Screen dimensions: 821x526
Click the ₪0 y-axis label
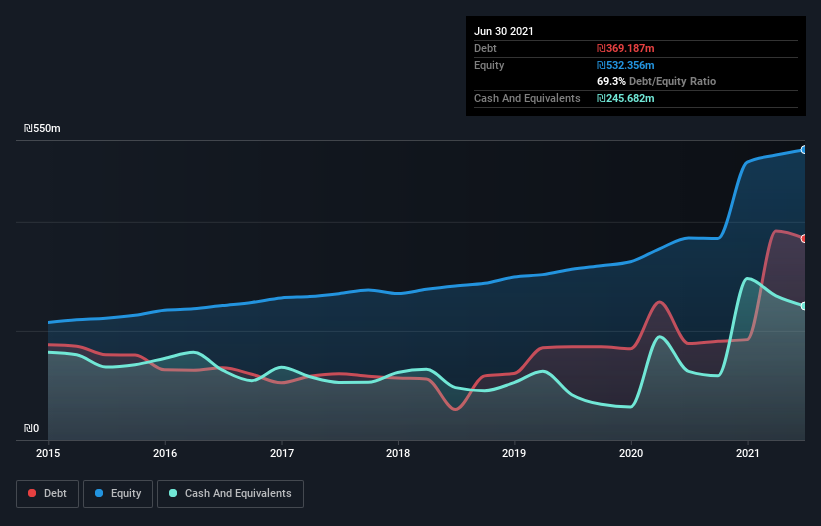coord(31,428)
